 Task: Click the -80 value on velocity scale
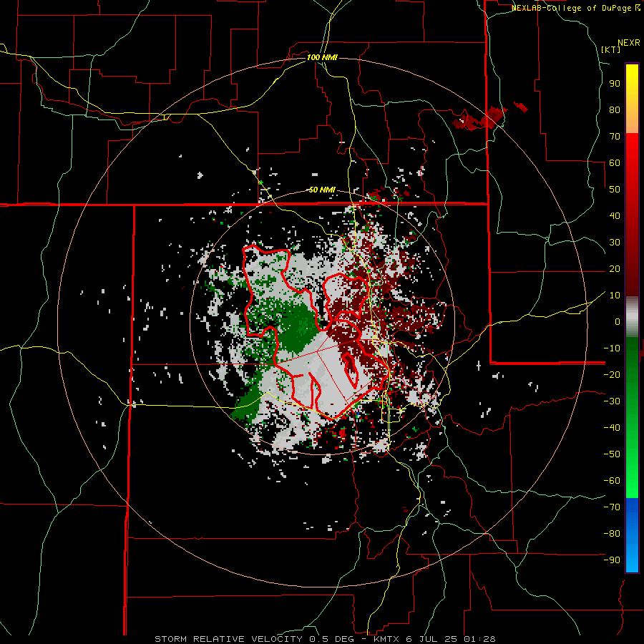(x=612, y=534)
